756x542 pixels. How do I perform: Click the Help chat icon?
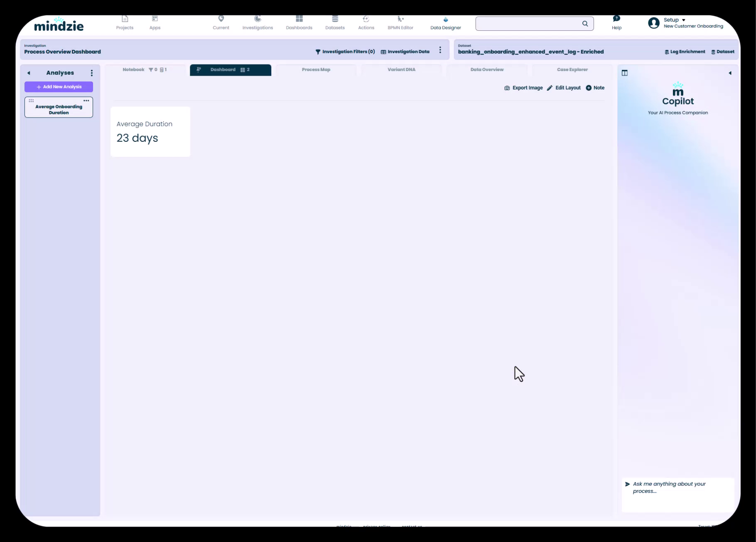[616, 19]
